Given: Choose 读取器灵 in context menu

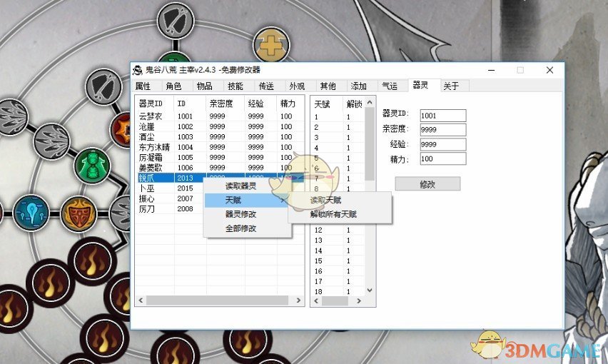Looking at the screenshot, I should pos(248,186).
